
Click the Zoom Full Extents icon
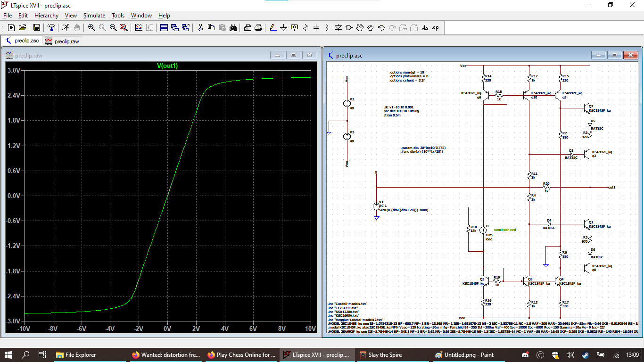(x=124, y=28)
